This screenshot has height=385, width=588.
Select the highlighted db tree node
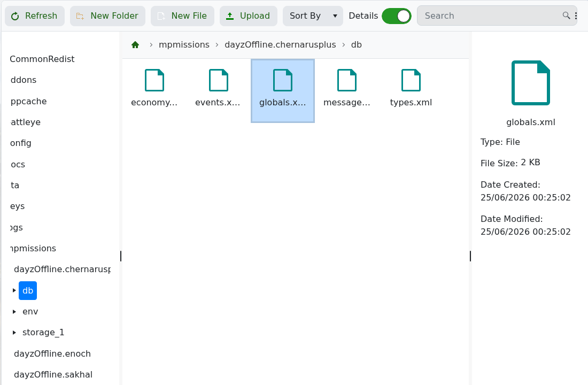(x=28, y=290)
